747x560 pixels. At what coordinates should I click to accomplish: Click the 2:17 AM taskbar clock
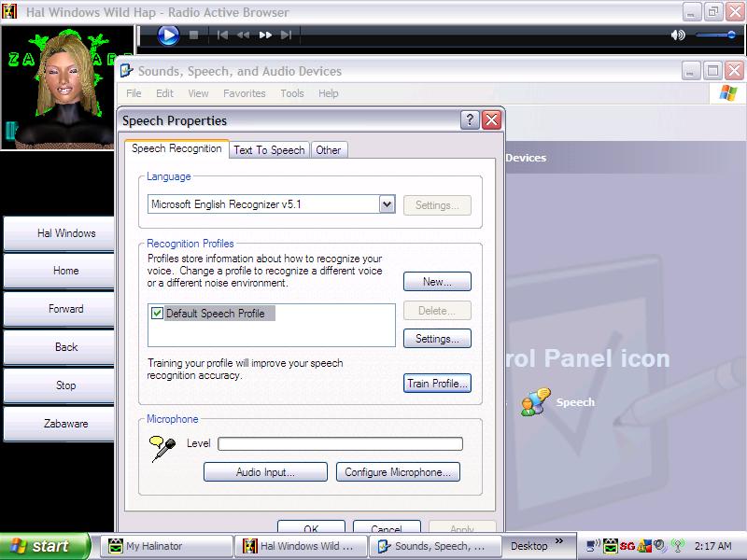(x=712, y=546)
